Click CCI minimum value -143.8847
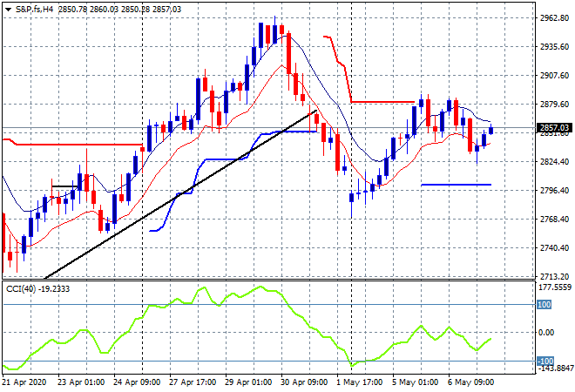The image size is (575, 392). (555, 368)
